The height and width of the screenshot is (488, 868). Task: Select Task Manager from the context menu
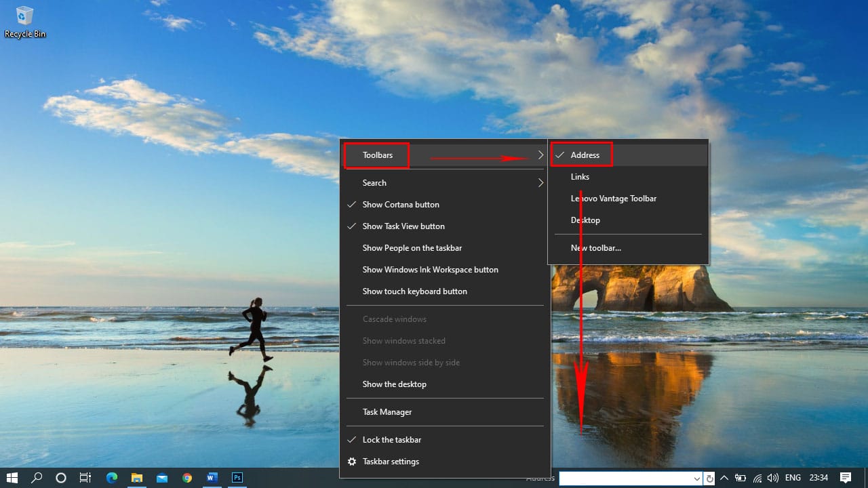387,412
